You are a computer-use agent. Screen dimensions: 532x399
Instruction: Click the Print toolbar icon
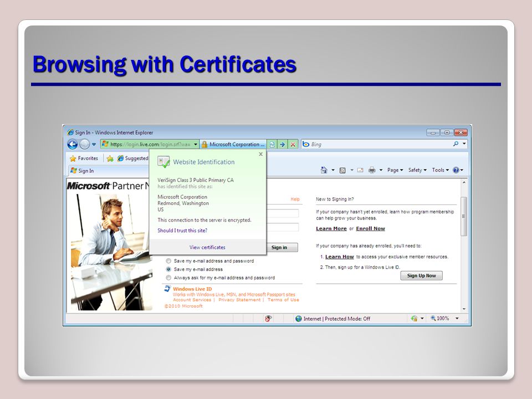(372, 170)
